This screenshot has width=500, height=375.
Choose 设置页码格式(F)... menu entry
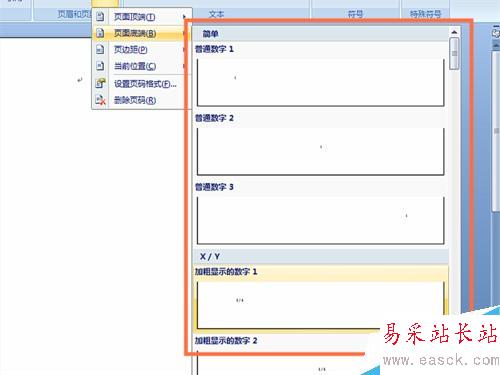pos(142,84)
